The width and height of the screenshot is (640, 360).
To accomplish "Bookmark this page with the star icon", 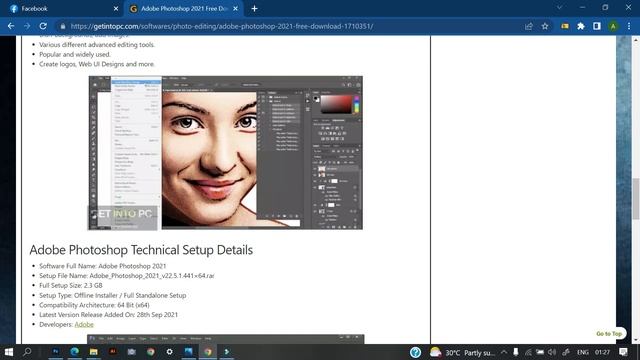I will coord(545,26).
